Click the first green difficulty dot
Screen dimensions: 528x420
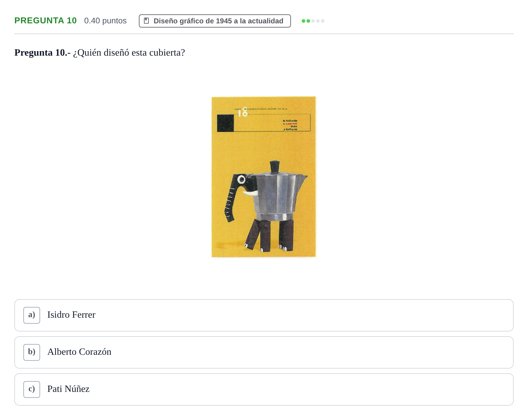304,21
